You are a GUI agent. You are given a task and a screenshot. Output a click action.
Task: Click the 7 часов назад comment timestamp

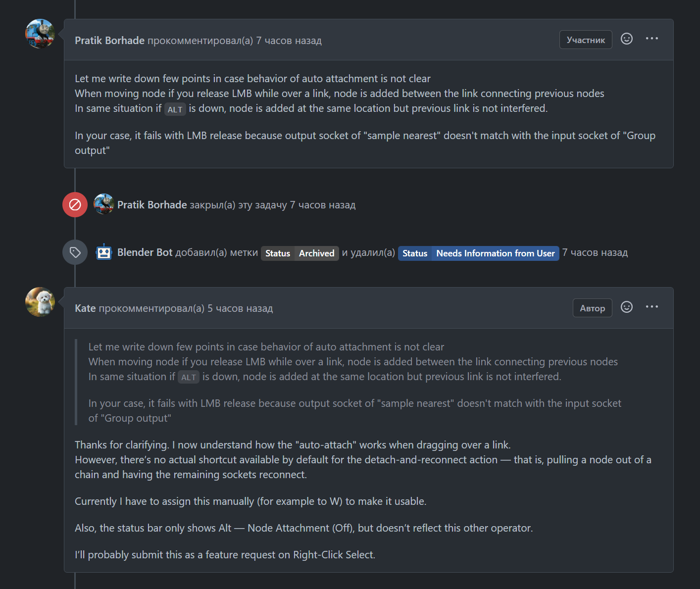(x=289, y=41)
